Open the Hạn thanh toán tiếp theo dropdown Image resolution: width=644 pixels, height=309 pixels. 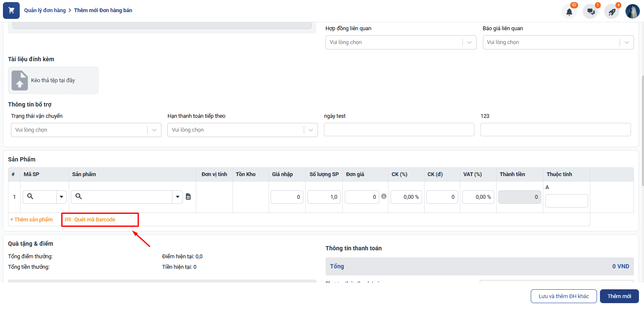[310, 130]
